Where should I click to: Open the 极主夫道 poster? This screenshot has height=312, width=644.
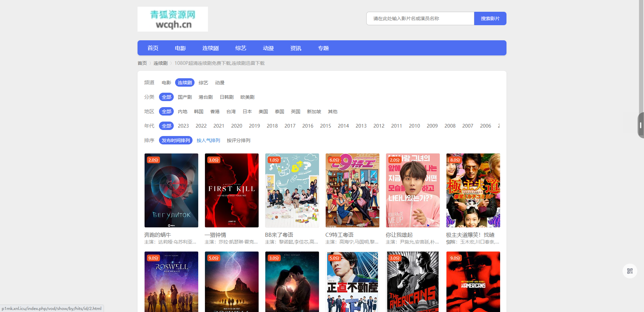pos(473,190)
